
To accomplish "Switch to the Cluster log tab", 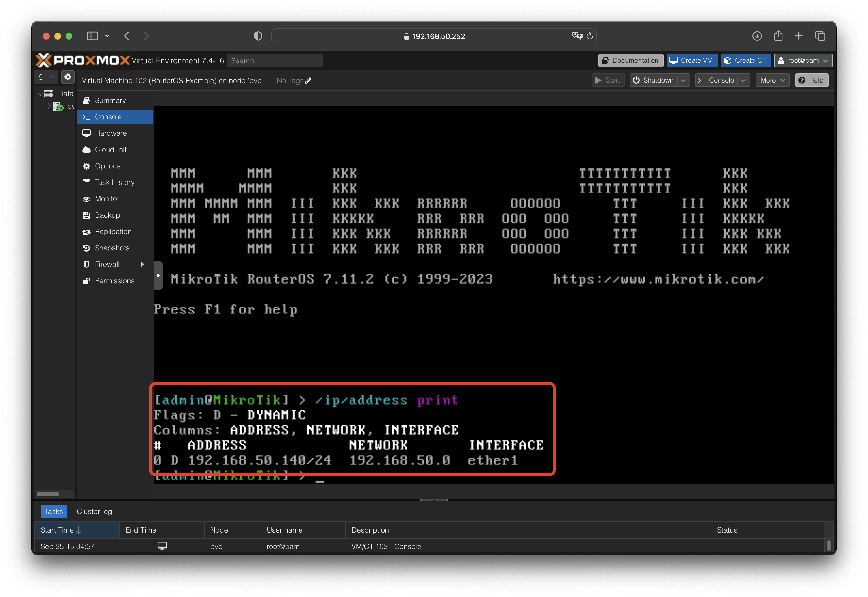I will 94,511.
